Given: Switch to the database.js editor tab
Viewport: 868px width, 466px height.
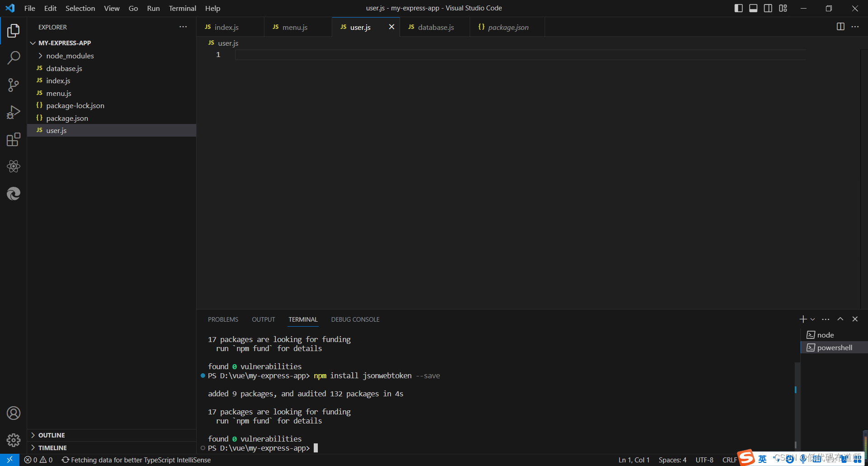Looking at the screenshot, I should [x=434, y=27].
